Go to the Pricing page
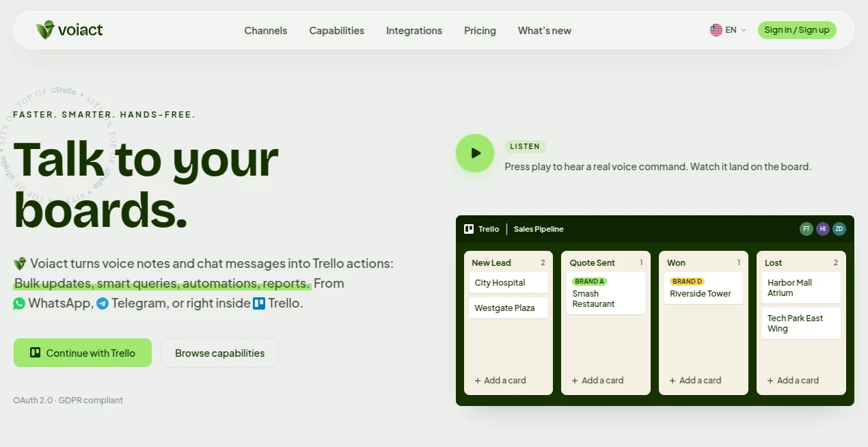 pyautogui.click(x=480, y=31)
